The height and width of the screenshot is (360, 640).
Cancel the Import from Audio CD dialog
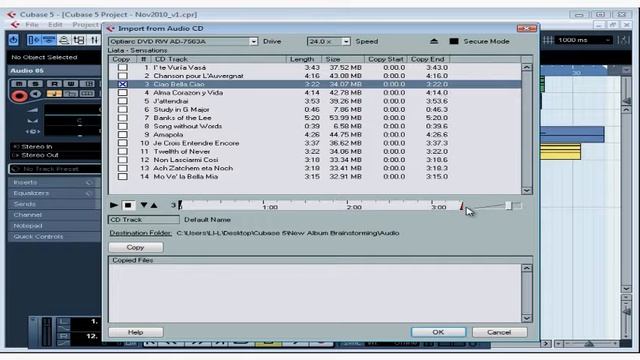coord(499,332)
